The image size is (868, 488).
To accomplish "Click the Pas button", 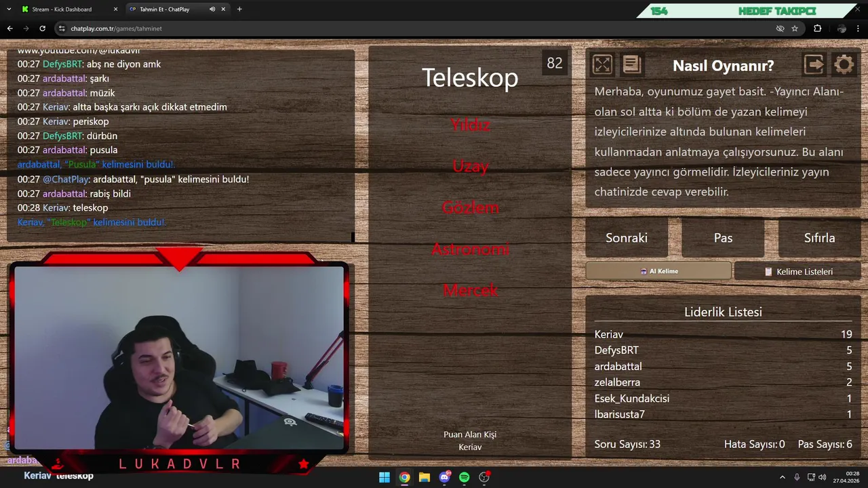I will click(x=723, y=238).
